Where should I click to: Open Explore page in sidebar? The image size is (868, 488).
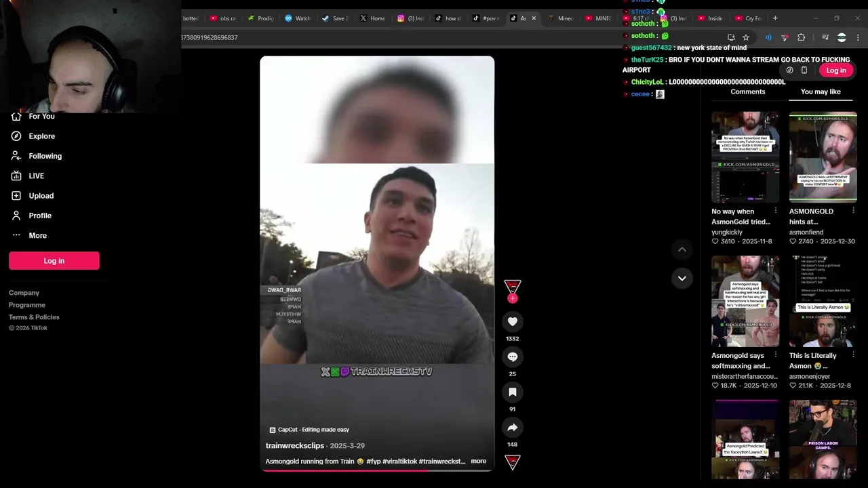pyautogui.click(x=42, y=136)
